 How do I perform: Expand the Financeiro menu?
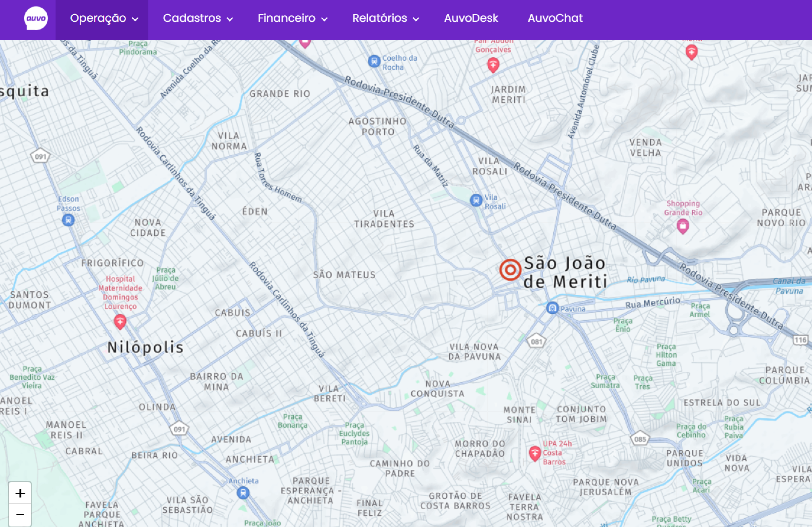point(292,18)
